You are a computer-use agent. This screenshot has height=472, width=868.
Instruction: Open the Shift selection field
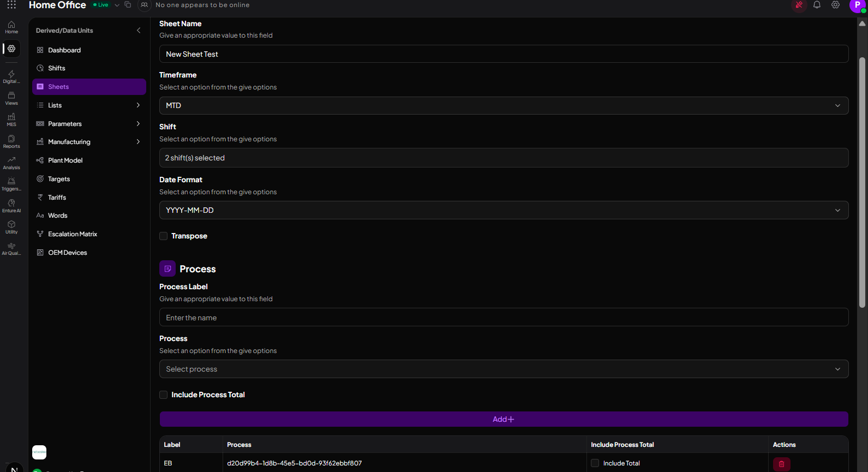(x=504, y=158)
